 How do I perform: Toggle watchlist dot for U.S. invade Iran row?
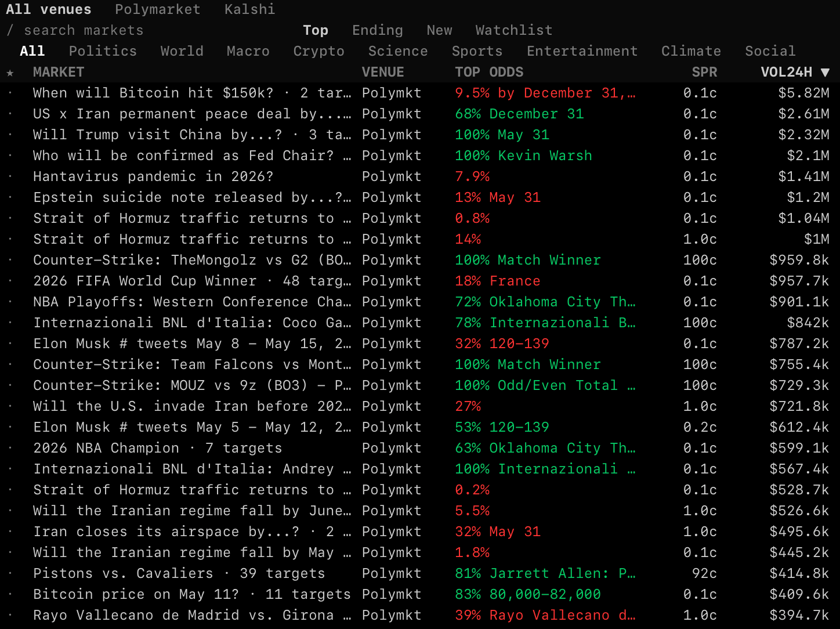click(x=10, y=406)
